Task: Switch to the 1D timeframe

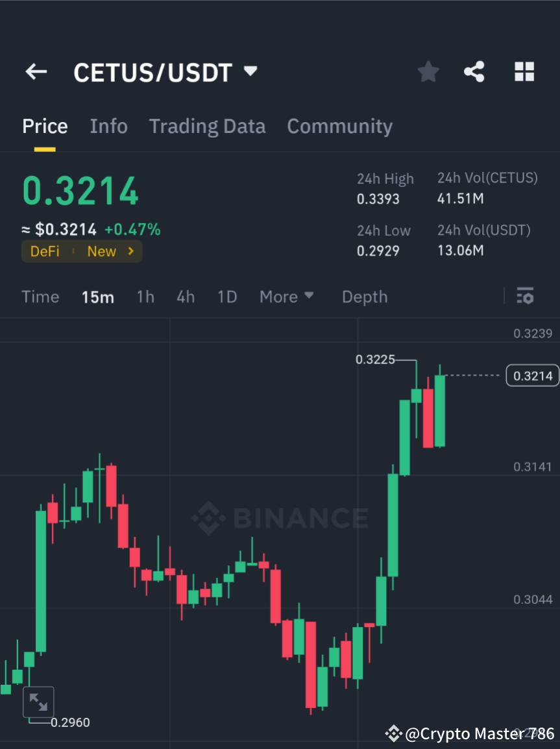Action: point(227,297)
